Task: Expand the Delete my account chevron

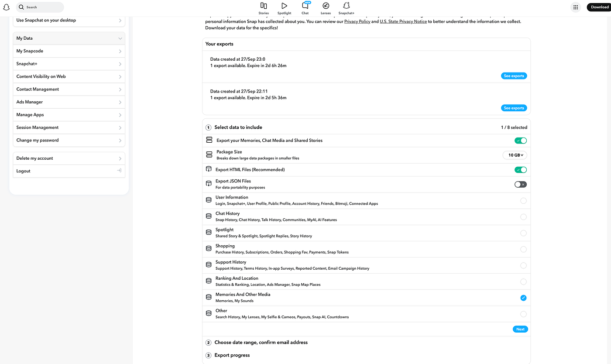Action: 120,158
